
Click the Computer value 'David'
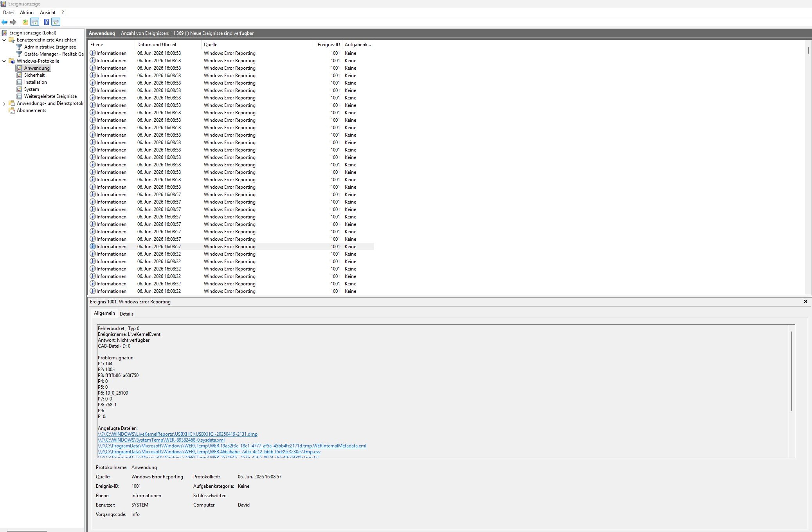coord(244,505)
